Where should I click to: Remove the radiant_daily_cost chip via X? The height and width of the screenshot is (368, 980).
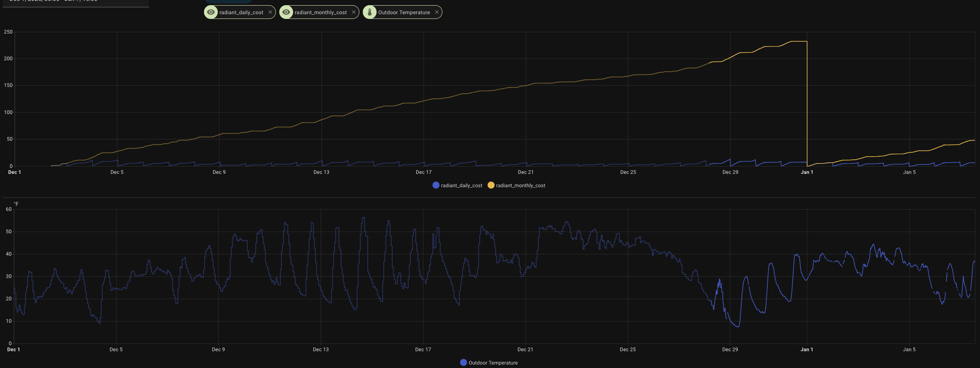click(x=270, y=12)
